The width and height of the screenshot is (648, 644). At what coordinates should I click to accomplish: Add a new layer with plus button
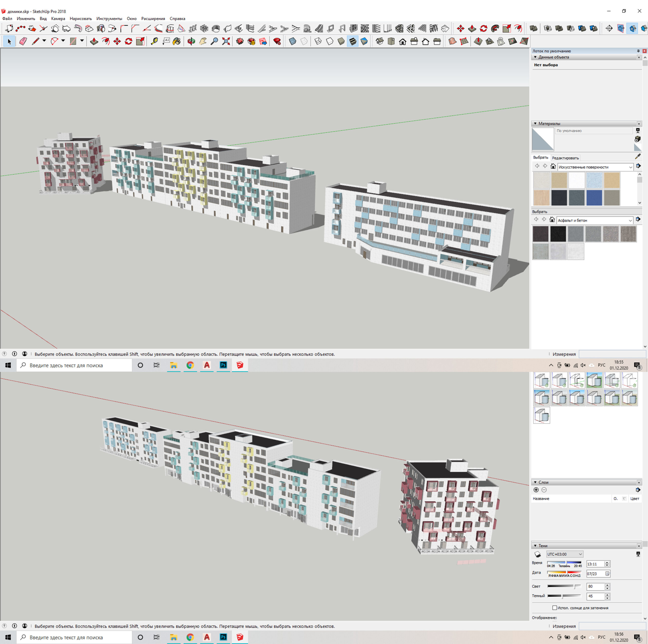pyautogui.click(x=536, y=490)
